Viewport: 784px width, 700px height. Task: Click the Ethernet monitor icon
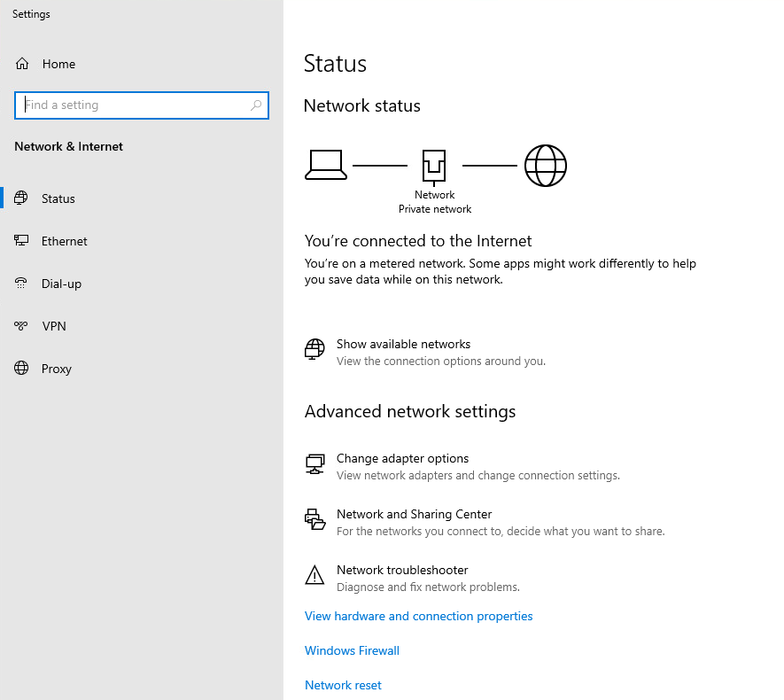[x=21, y=240]
